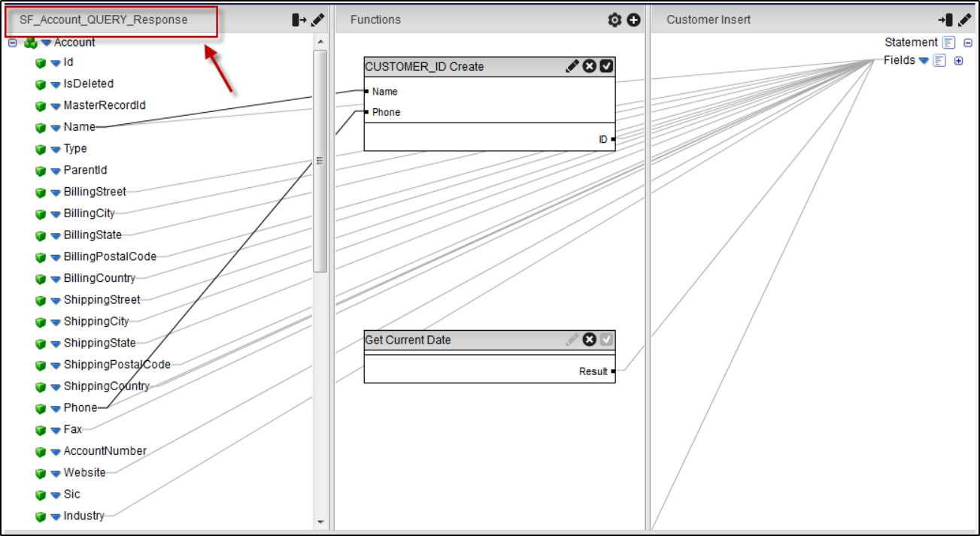Click the output mapping icon beside SF_Account_QUERY_Response
This screenshot has height=536, width=980.
[x=297, y=20]
